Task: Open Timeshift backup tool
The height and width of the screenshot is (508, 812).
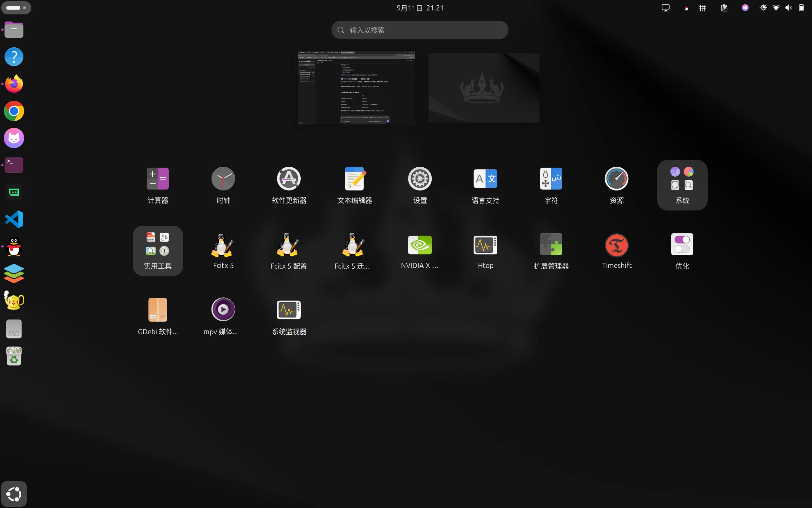Action: (617, 251)
